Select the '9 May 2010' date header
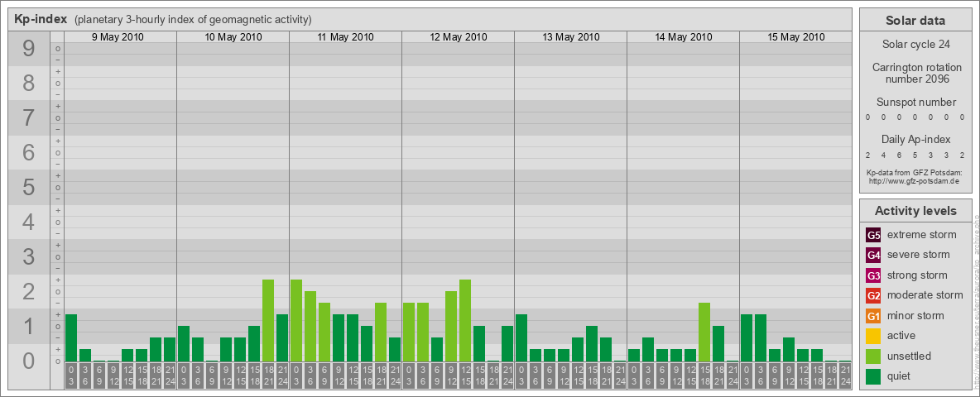The image size is (980, 397). click(118, 37)
